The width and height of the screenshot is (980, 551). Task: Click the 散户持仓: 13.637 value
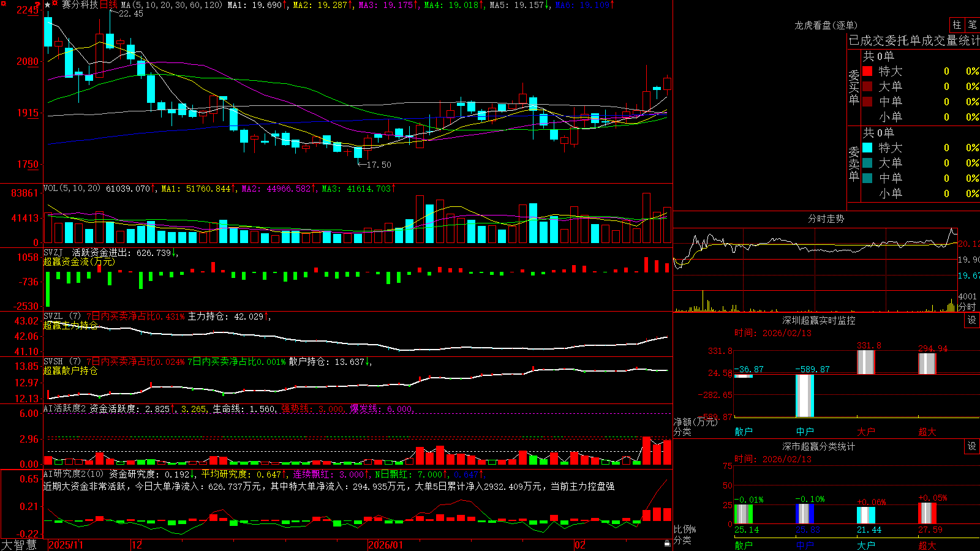(326, 362)
